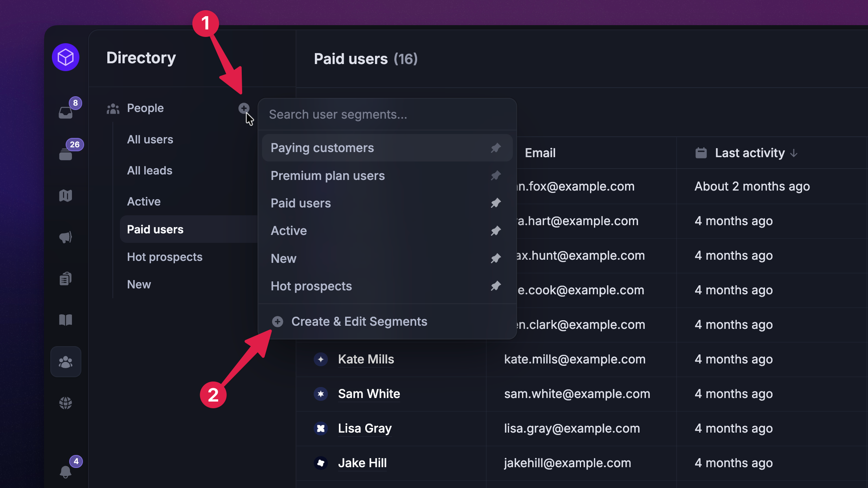Click the stacked cards icon with badge 26
This screenshot has height=488, width=868.
click(66, 154)
